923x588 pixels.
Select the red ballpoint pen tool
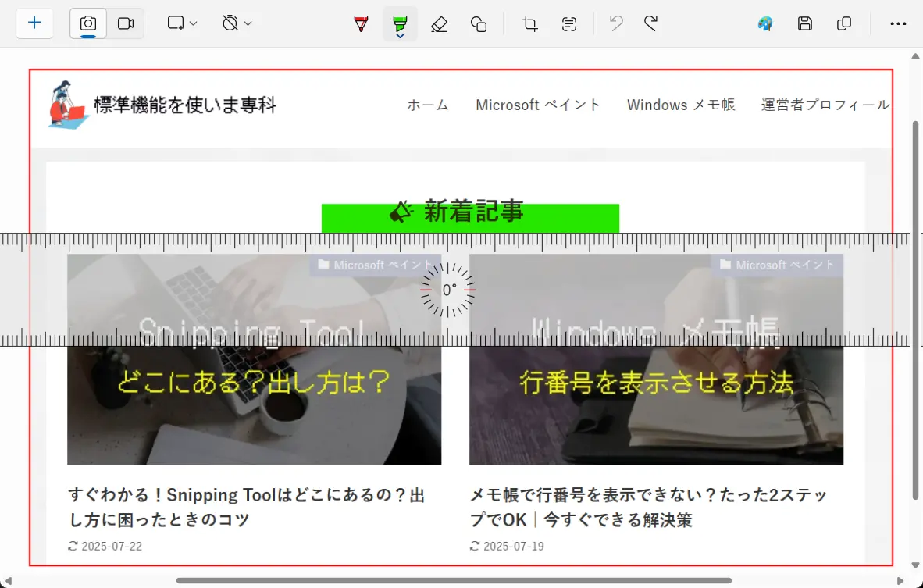coord(361,23)
